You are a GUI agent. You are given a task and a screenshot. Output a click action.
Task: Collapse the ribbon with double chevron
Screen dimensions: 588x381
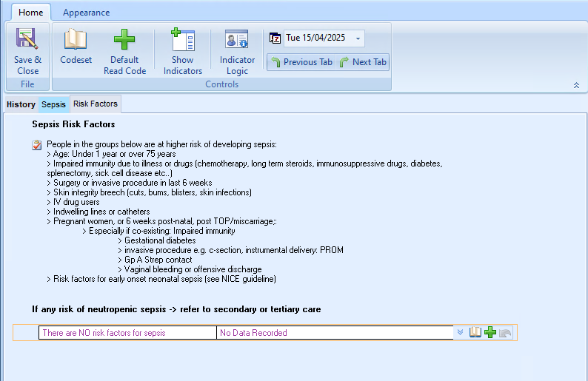[x=576, y=85]
